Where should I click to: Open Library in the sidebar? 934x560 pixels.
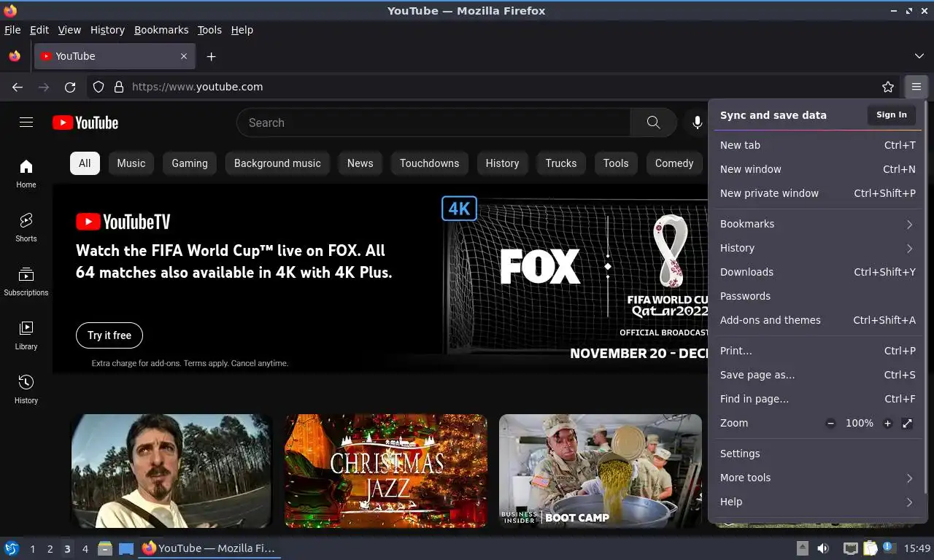[x=26, y=335]
